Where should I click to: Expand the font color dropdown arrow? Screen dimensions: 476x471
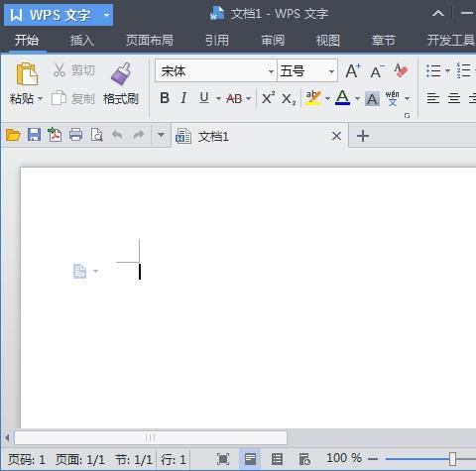click(357, 98)
